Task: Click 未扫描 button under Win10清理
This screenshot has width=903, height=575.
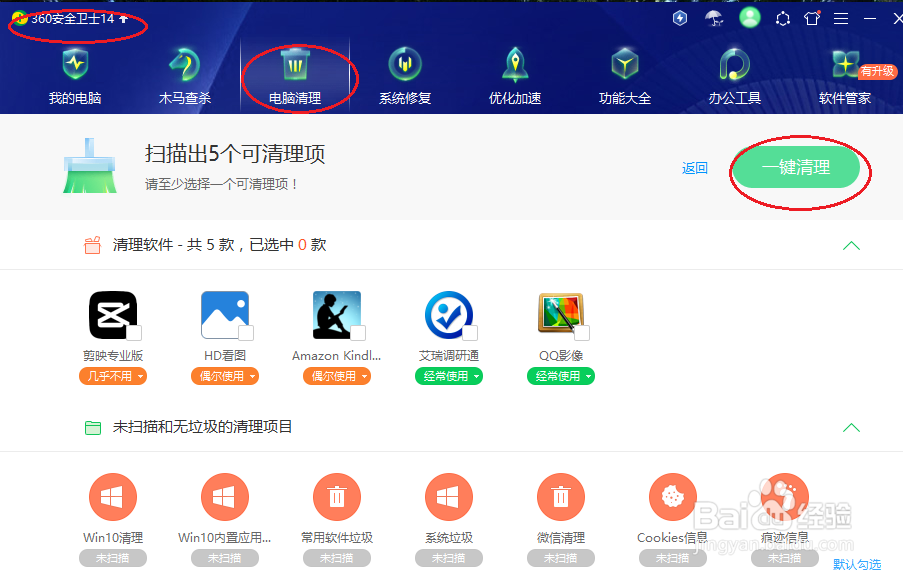Action: coord(113,558)
